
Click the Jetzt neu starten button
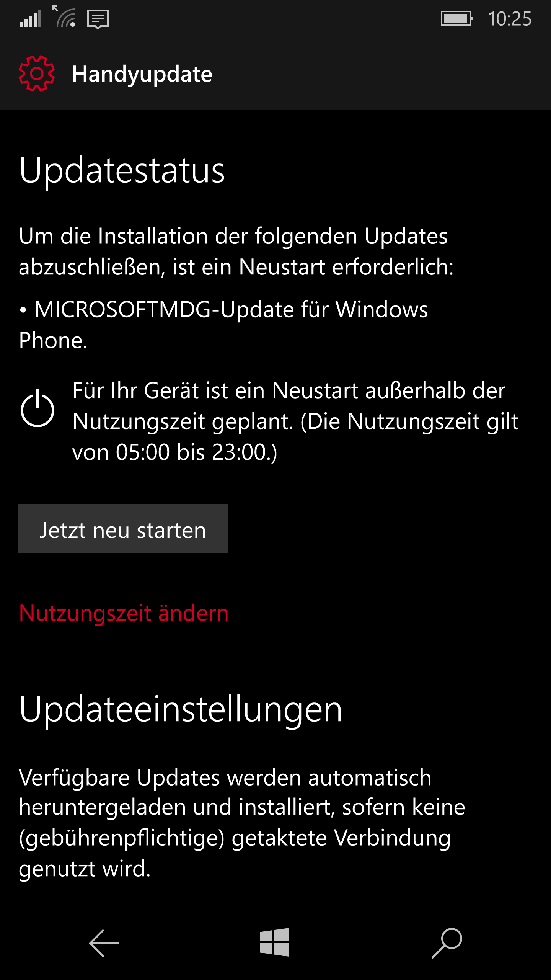click(123, 528)
